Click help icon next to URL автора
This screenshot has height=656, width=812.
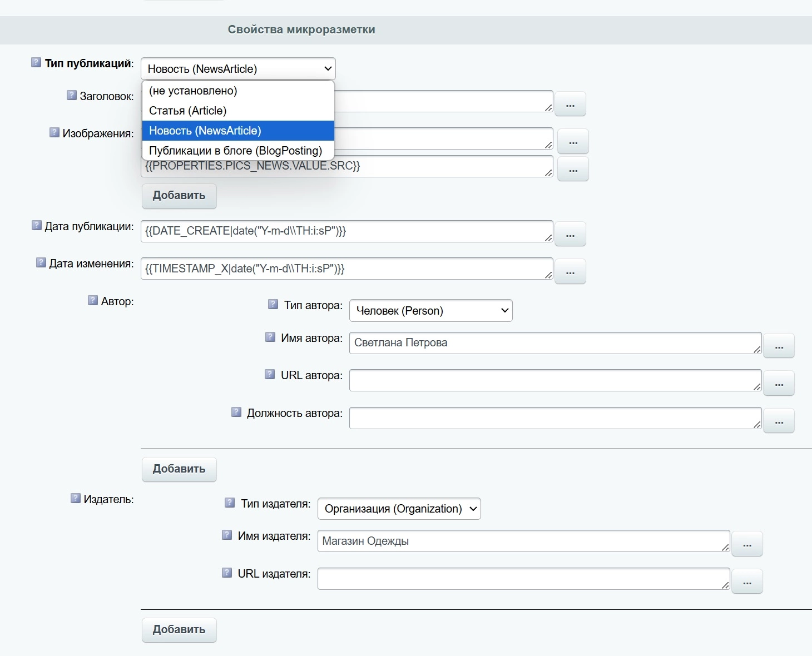tap(270, 374)
